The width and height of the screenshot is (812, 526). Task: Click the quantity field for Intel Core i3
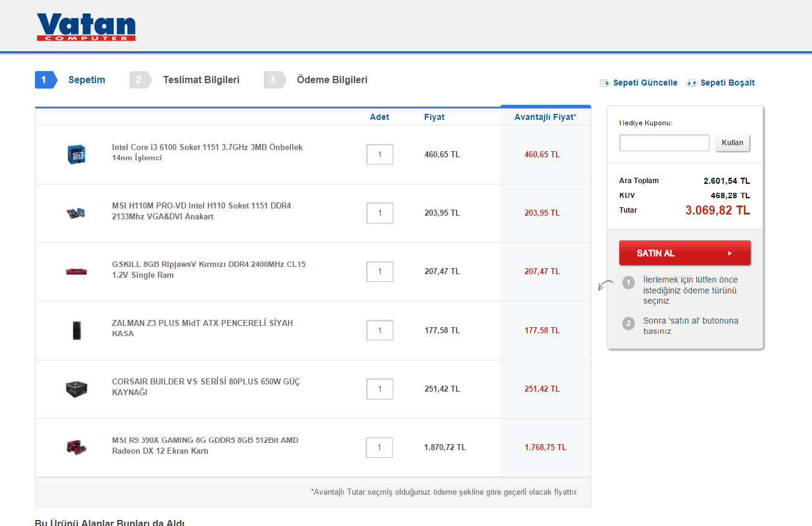point(379,154)
